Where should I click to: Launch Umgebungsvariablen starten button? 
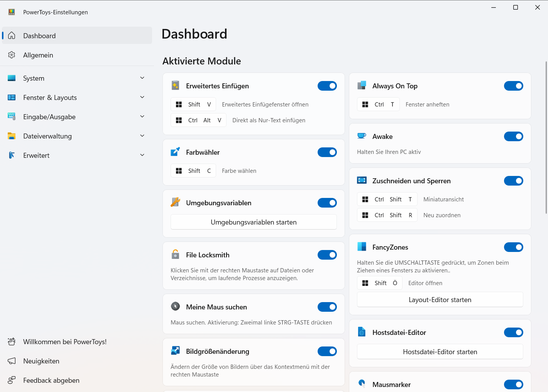point(254,222)
